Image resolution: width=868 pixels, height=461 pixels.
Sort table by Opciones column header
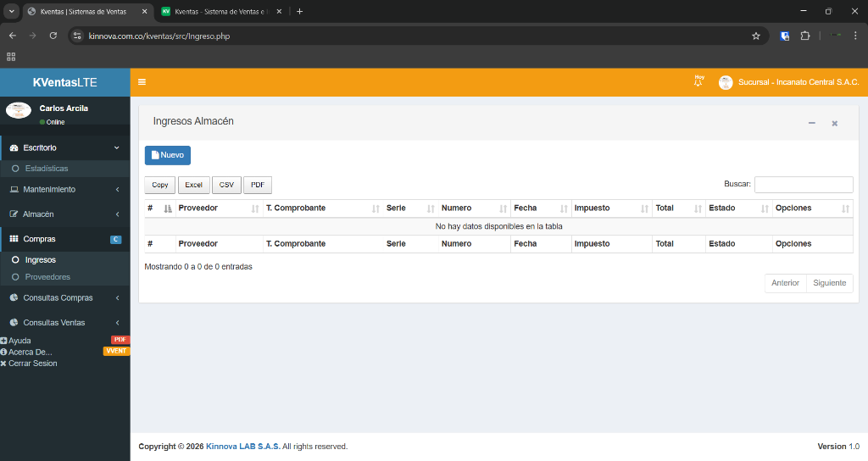[813, 208]
